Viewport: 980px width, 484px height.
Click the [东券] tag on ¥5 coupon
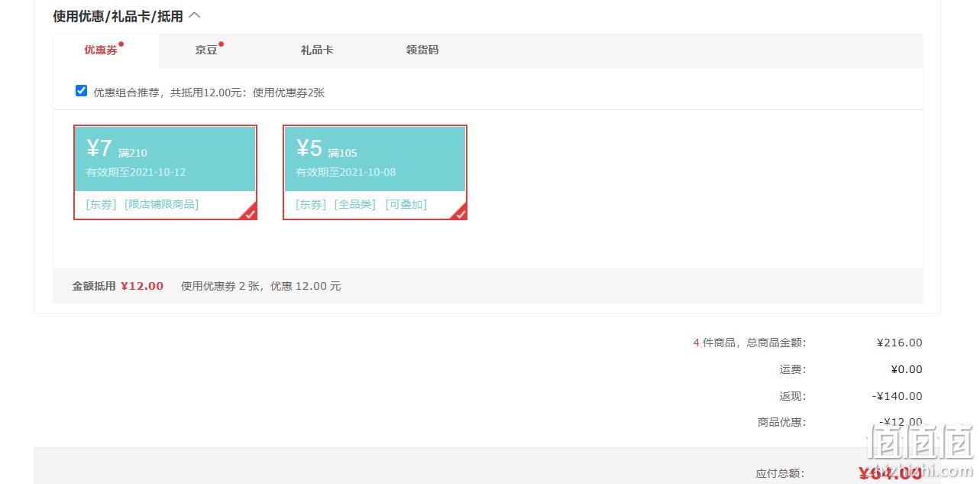pos(311,204)
